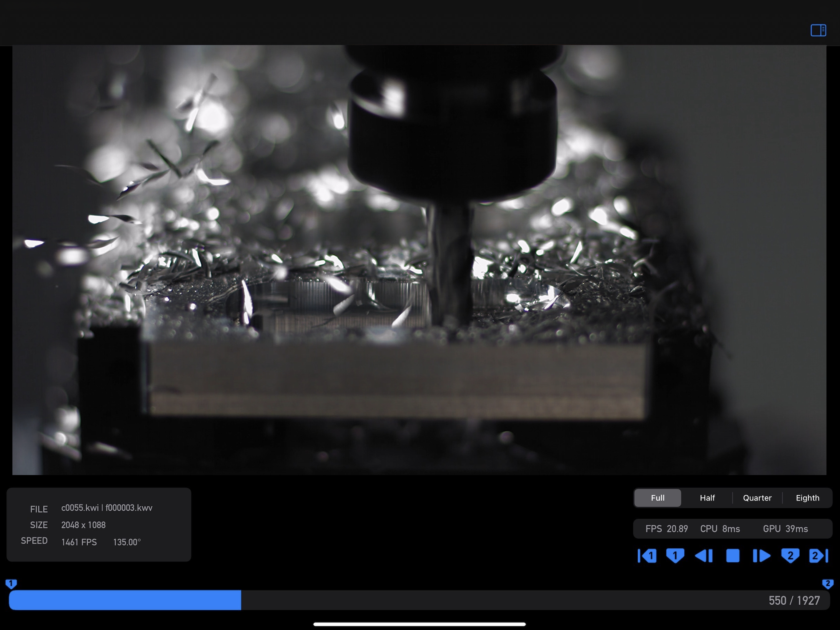The image size is (840, 630).
Task: Click the size value 2048 x 1088
Action: pyautogui.click(x=84, y=525)
